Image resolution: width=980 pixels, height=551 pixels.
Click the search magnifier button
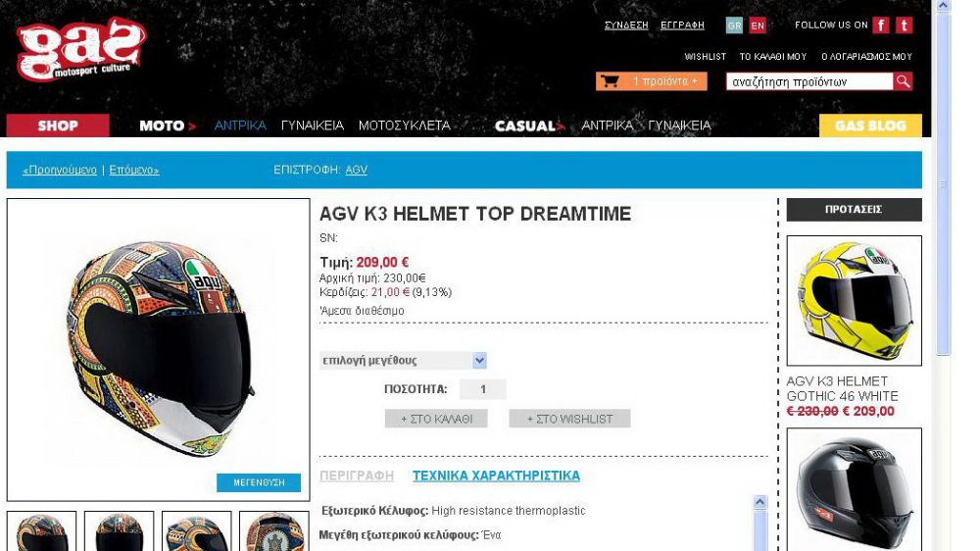click(x=904, y=81)
